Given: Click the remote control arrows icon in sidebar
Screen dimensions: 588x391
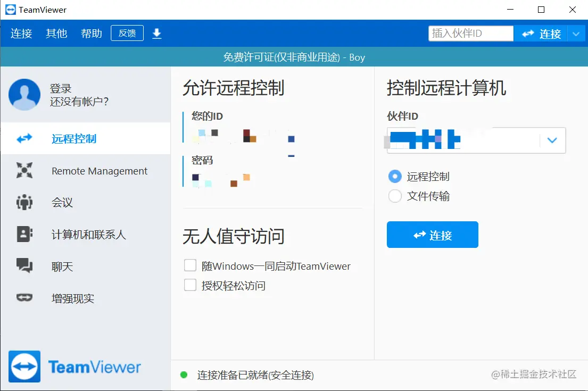Looking at the screenshot, I should (24, 139).
